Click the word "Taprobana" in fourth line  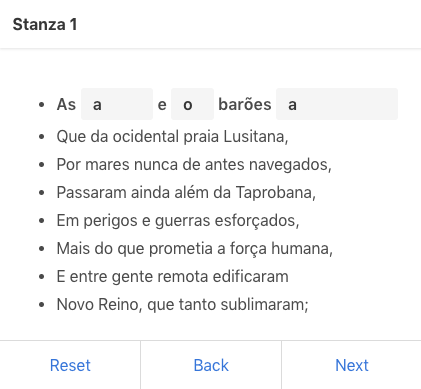pyautogui.click(x=276, y=192)
